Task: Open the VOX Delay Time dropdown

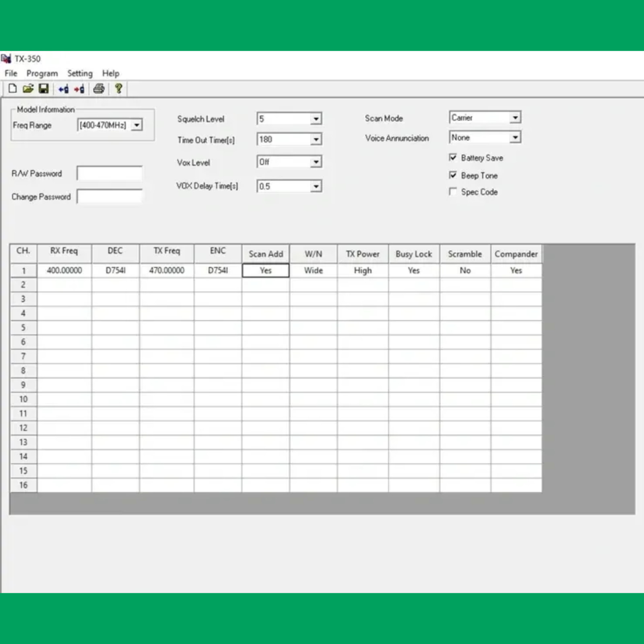Action: tap(316, 186)
